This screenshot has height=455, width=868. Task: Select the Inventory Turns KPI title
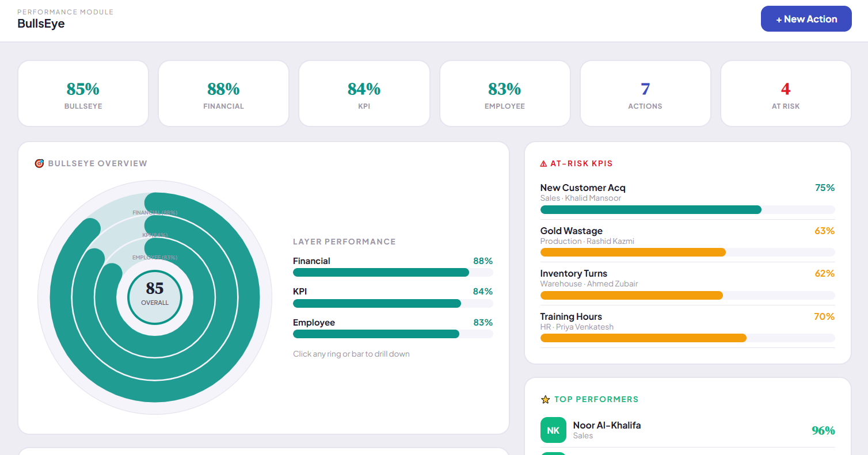(x=573, y=273)
